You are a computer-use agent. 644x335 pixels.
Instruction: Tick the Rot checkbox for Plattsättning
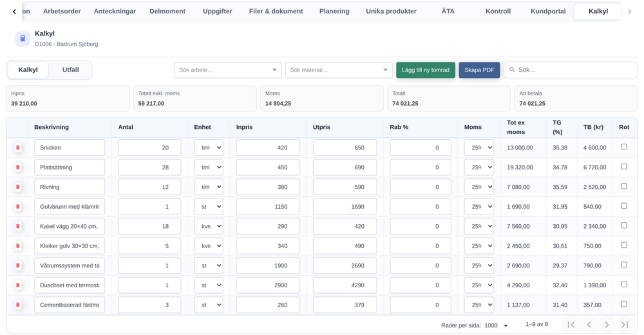tap(624, 166)
